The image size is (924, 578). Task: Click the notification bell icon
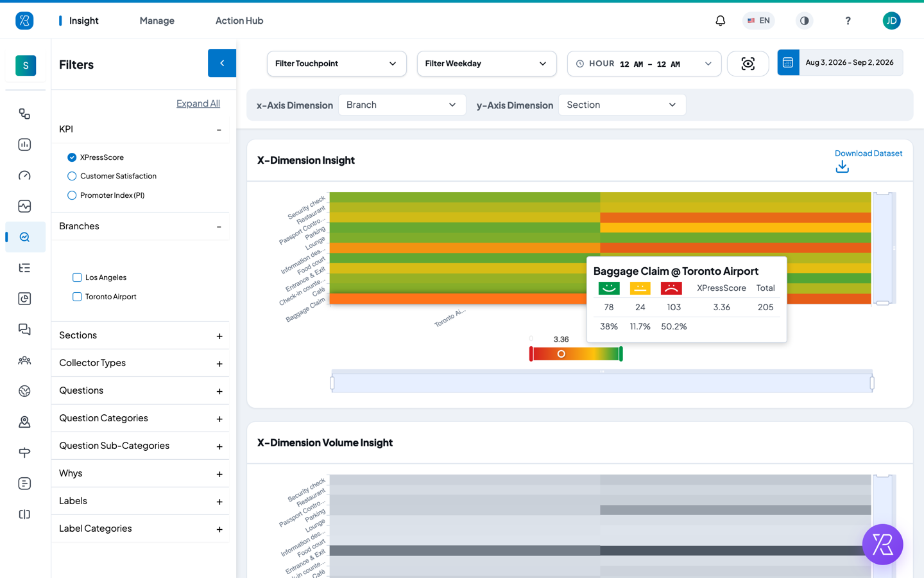coord(721,21)
